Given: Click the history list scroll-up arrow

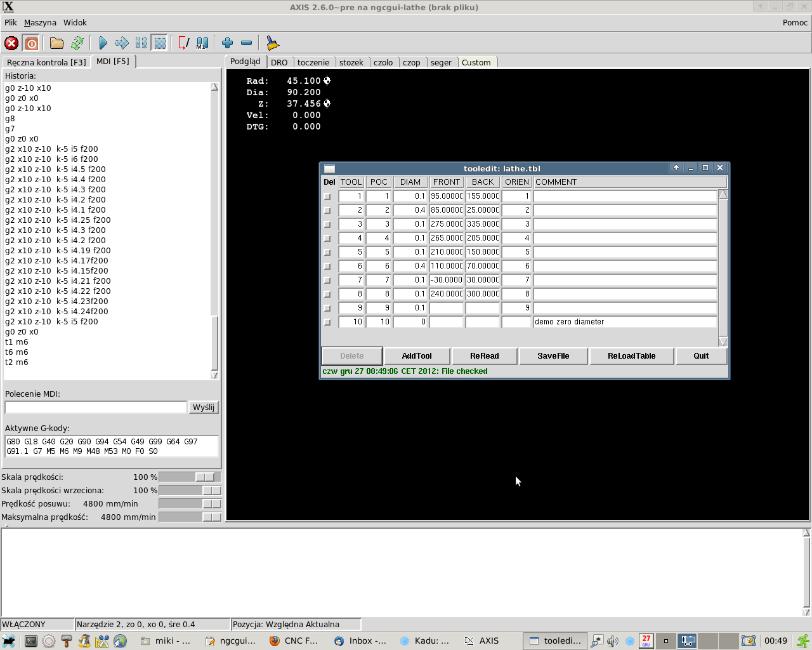Looking at the screenshot, I should coord(214,87).
